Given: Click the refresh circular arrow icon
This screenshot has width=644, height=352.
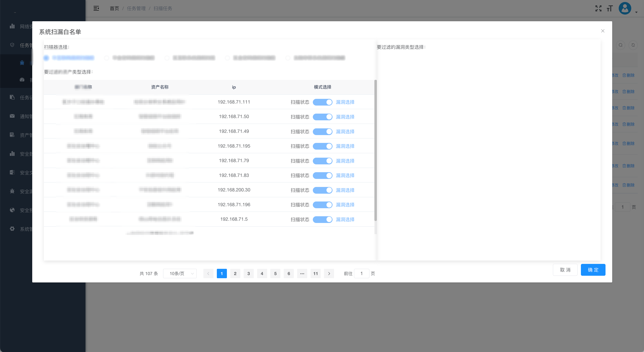Looking at the screenshot, I should point(633,45).
